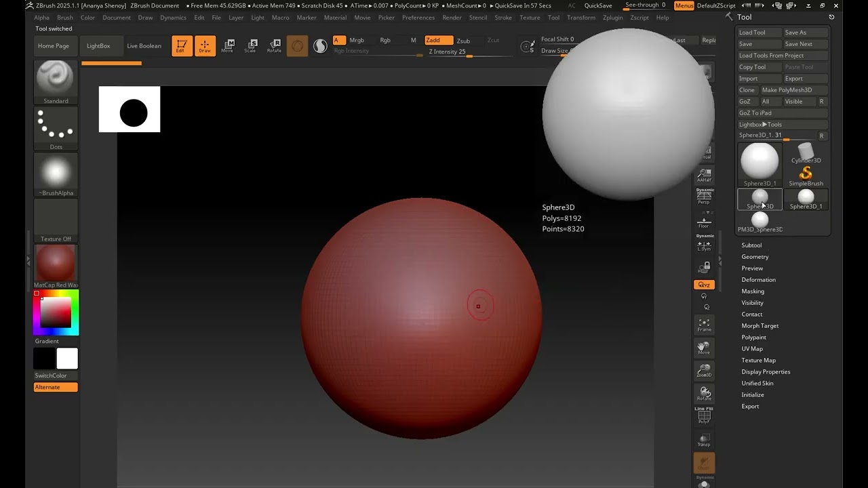Select the Zoom3D navigation icon

704,371
